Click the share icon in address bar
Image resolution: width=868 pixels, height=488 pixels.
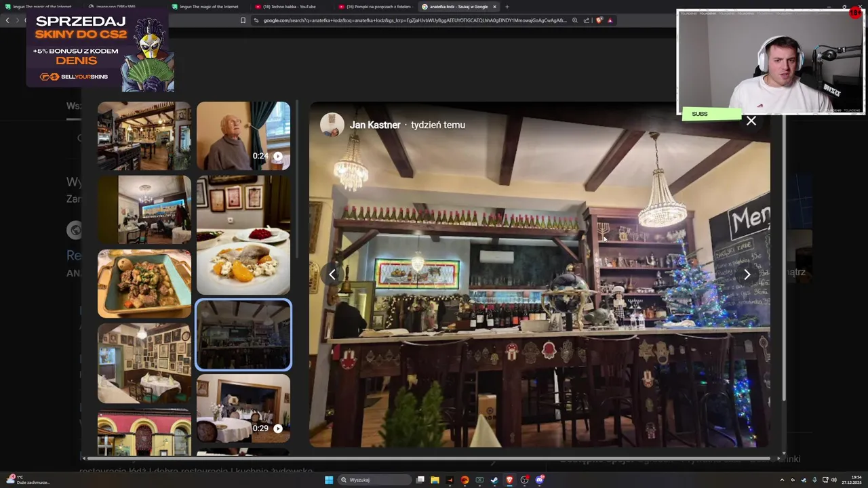click(x=587, y=20)
